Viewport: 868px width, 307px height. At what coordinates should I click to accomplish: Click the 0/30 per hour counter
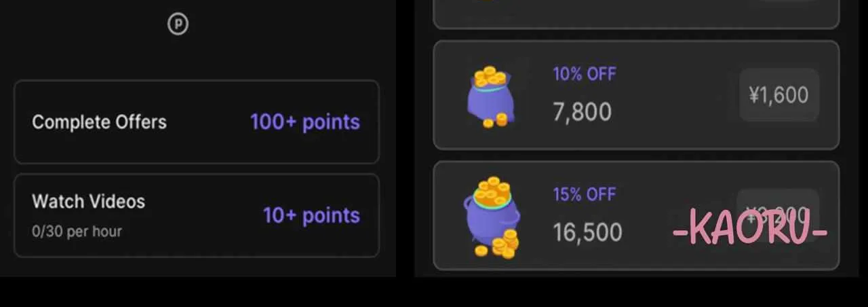[77, 232]
